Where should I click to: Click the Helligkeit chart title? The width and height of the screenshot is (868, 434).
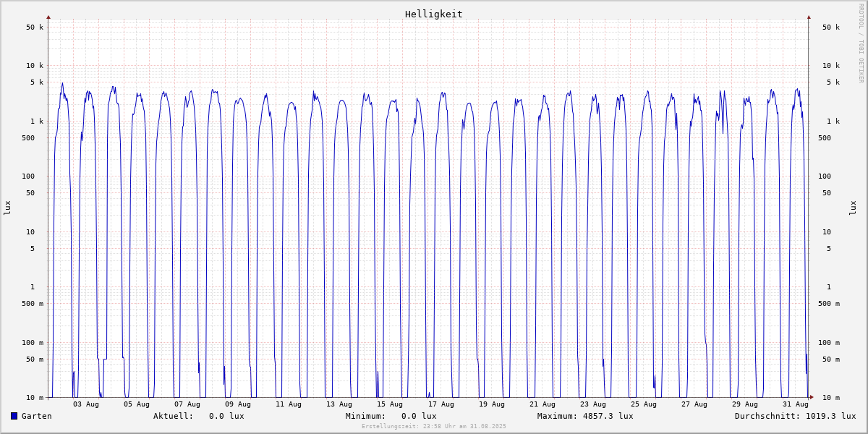[x=433, y=14]
